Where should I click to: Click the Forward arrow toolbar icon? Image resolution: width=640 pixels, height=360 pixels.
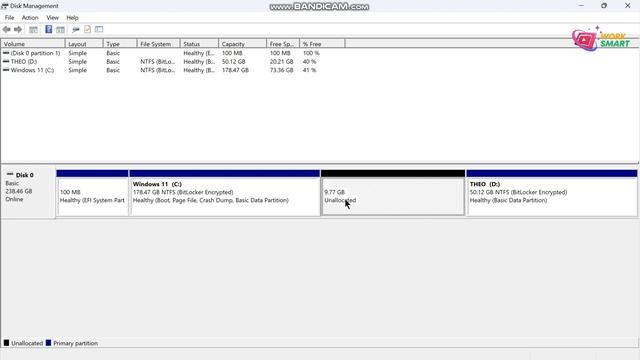point(18,29)
